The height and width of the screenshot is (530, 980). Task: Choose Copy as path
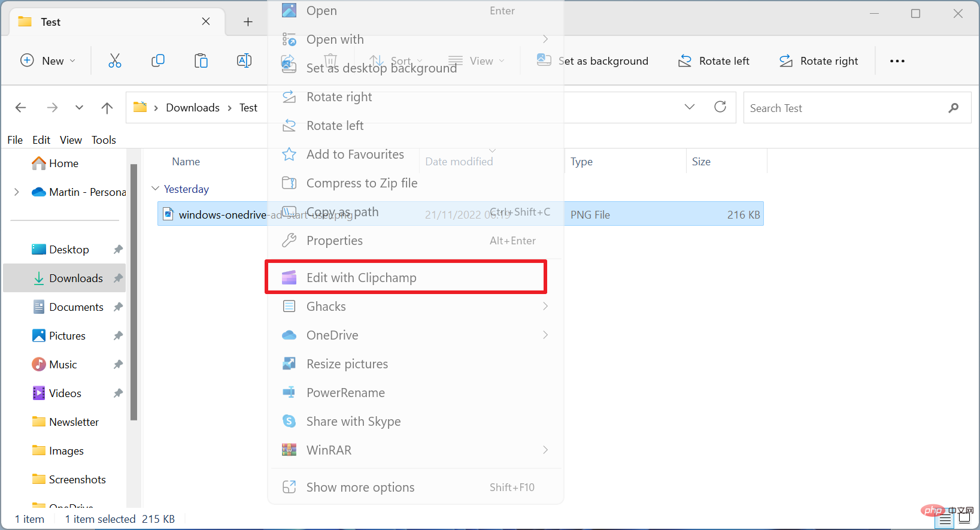tap(415, 212)
